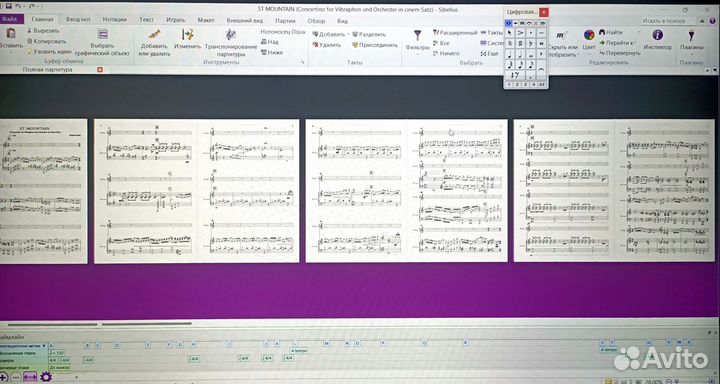Toggle the accent mark on the keypad

520,33
